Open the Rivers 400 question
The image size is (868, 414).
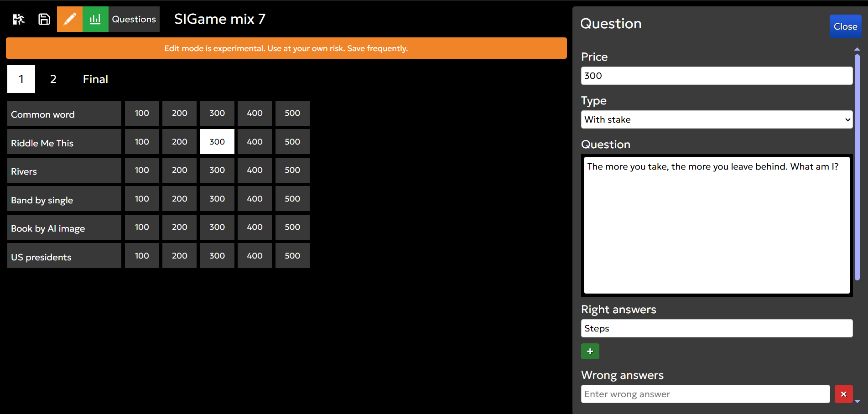255,170
